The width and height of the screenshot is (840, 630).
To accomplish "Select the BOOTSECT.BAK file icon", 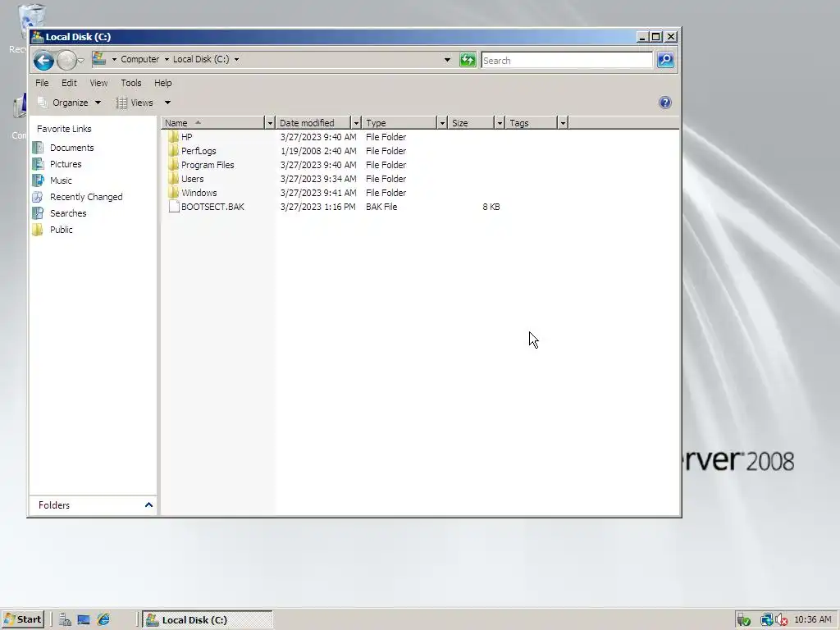I will [174, 206].
